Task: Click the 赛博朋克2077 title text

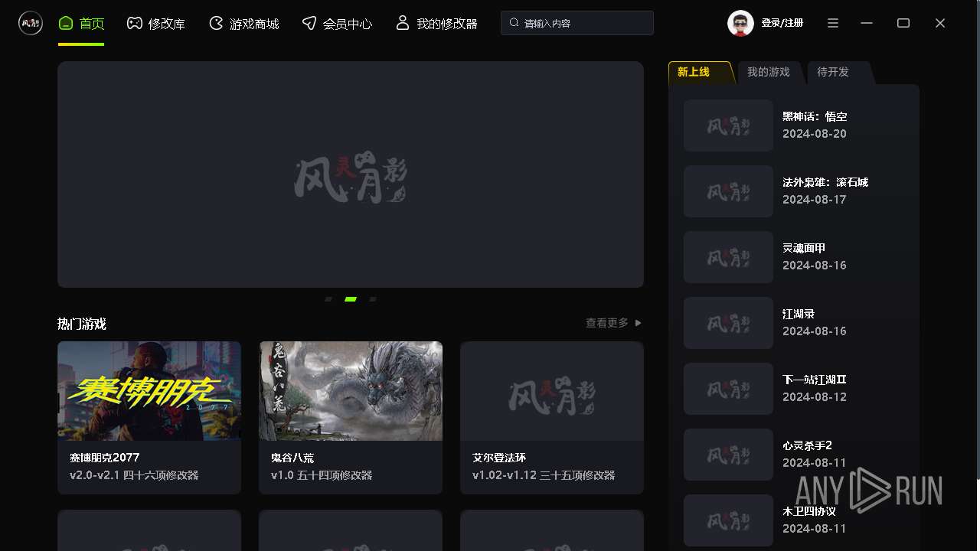Action: point(105,458)
